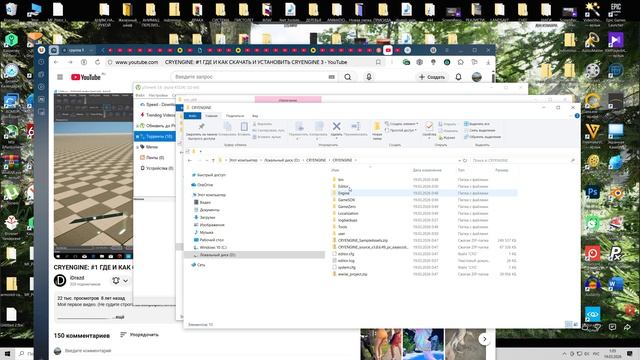Select the Editor folder row
This screenshot has width=640, height=360.
(x=424, y=186)
